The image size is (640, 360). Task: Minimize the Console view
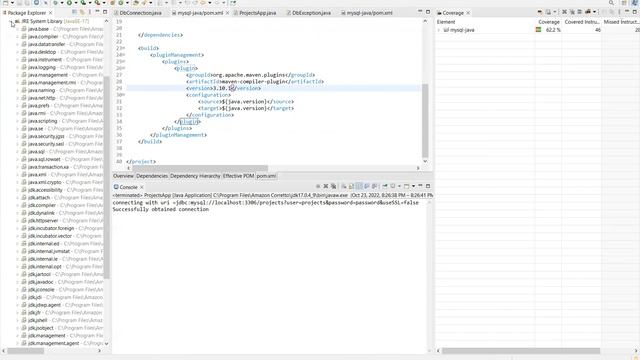(x=420, y=186)
